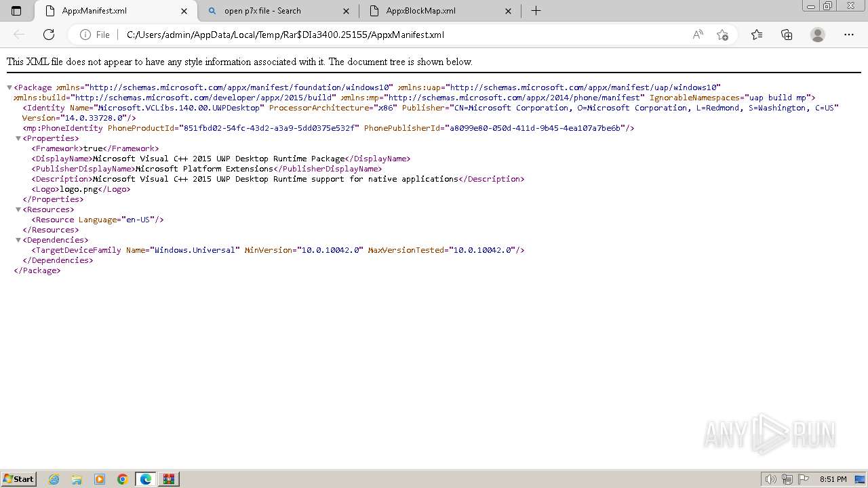Select Microsoft Edge in the taskbar

[x=146, y=479]
